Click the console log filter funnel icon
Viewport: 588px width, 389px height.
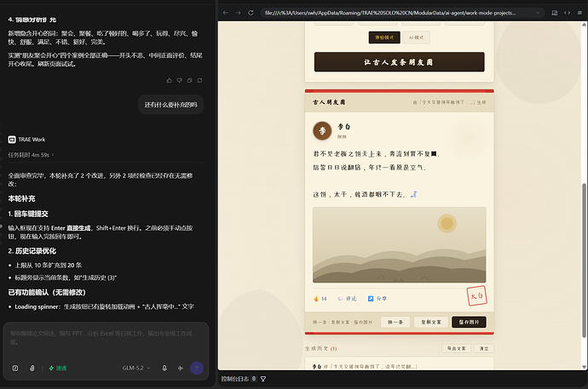click(263, 379)
